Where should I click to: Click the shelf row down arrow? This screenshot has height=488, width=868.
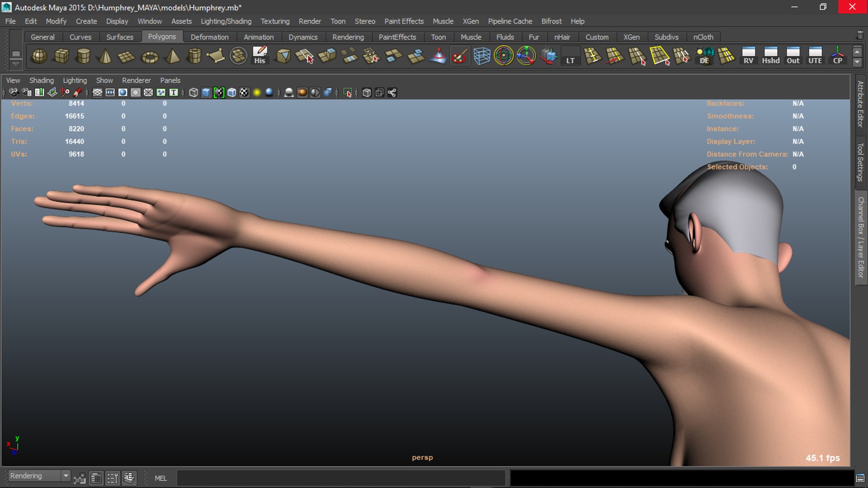pos(857,62)
